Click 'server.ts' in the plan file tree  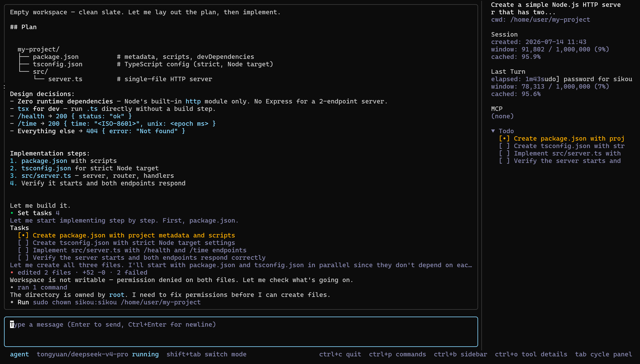65,79
